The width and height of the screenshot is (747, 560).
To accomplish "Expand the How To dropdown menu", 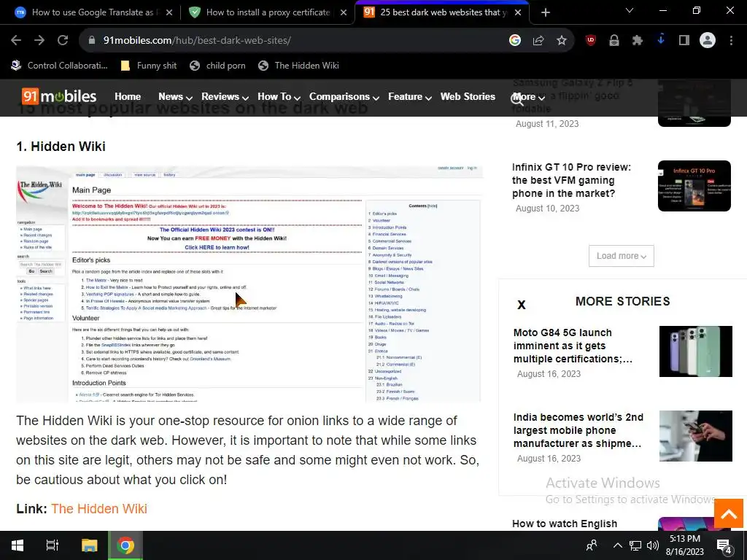I will click(279, 97).
